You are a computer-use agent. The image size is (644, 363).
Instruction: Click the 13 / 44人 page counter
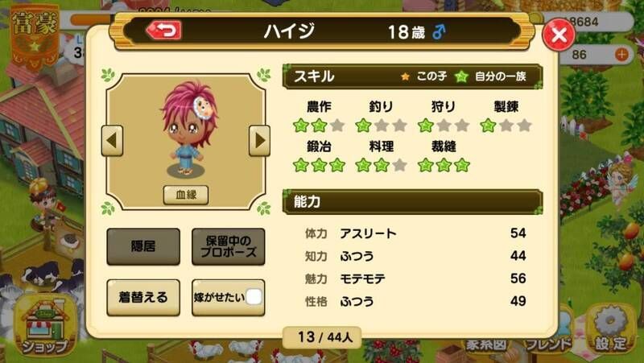pos(323,337)
